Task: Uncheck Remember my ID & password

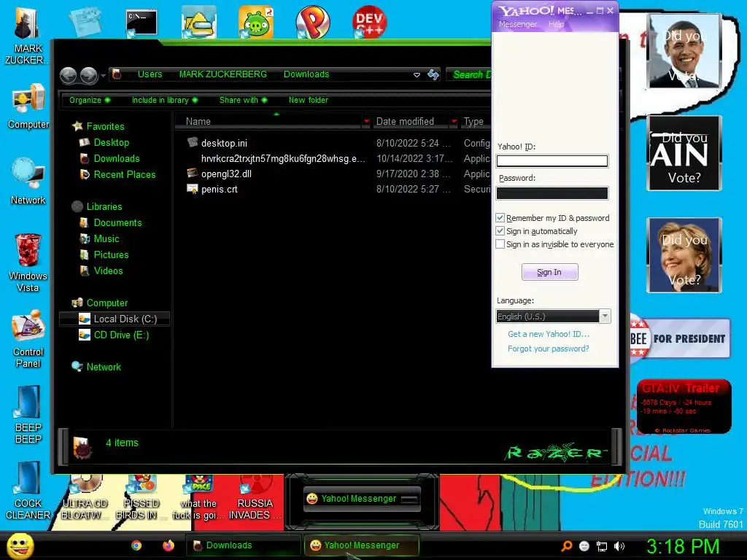Action: point(500,218)
